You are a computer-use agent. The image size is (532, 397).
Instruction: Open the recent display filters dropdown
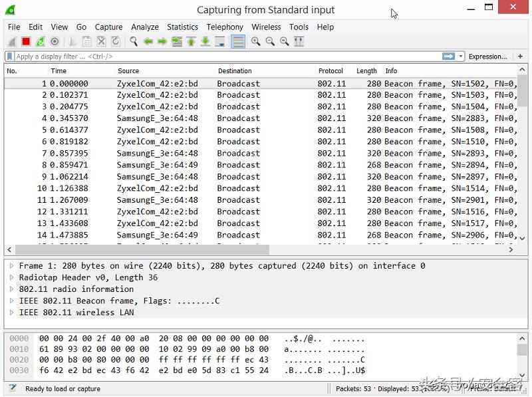pos(461,57)
